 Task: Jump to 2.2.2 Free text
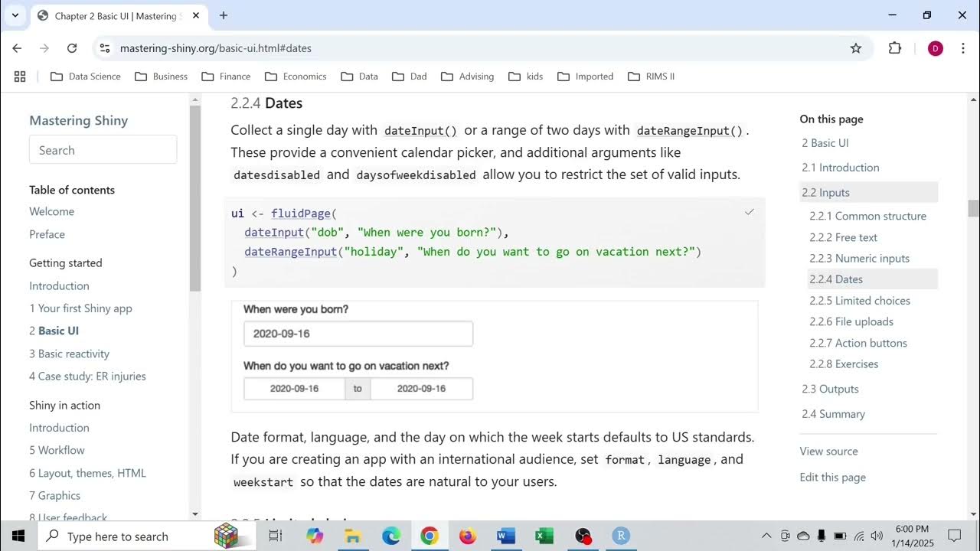[843, 237]
